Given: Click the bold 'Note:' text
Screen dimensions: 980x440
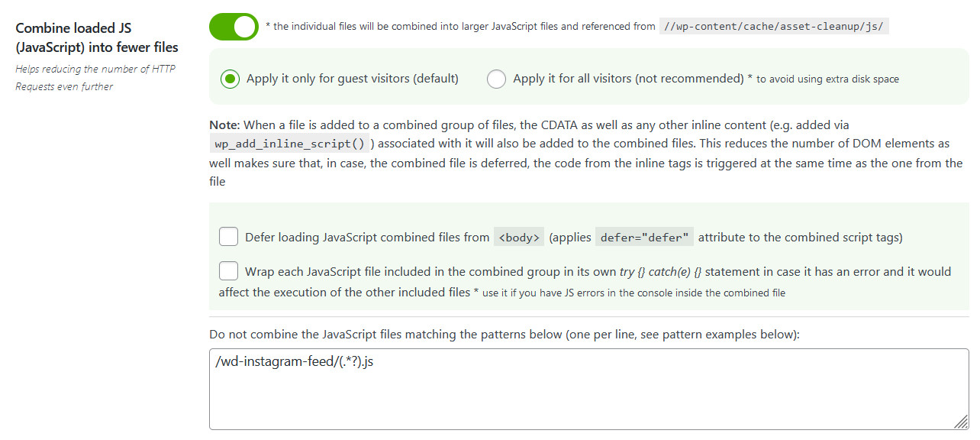Looking at the screenshot, I should click(225, 125).
